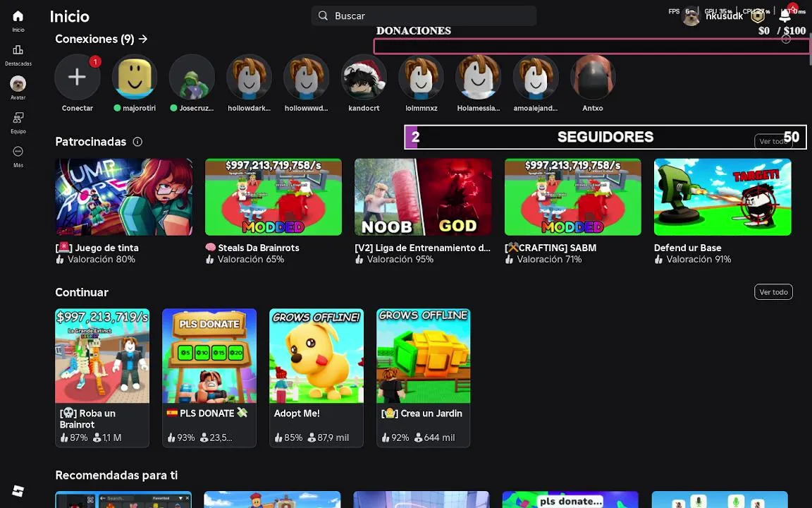Open majorotiri's connection avatar
812x508 pixels.
click(135, 77)
